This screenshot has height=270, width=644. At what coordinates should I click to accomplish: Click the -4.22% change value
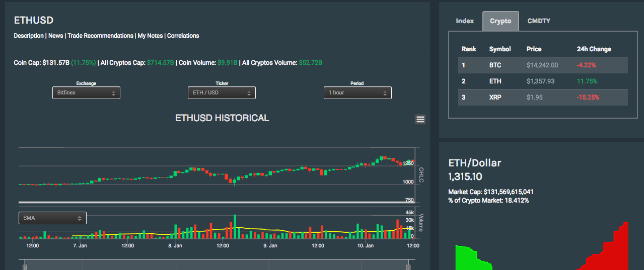pyautogui.click(x=587, y=65)
